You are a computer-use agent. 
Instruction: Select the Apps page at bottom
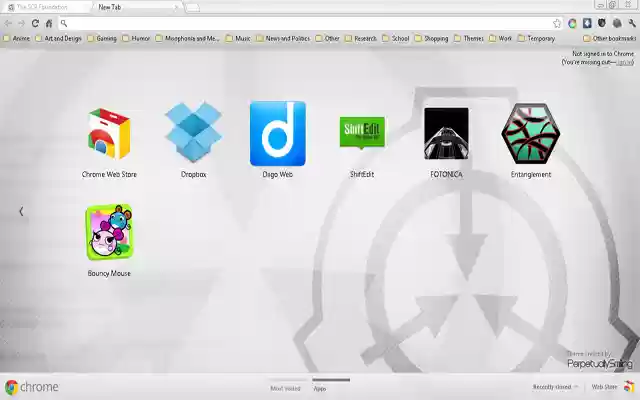click(320, 388)
